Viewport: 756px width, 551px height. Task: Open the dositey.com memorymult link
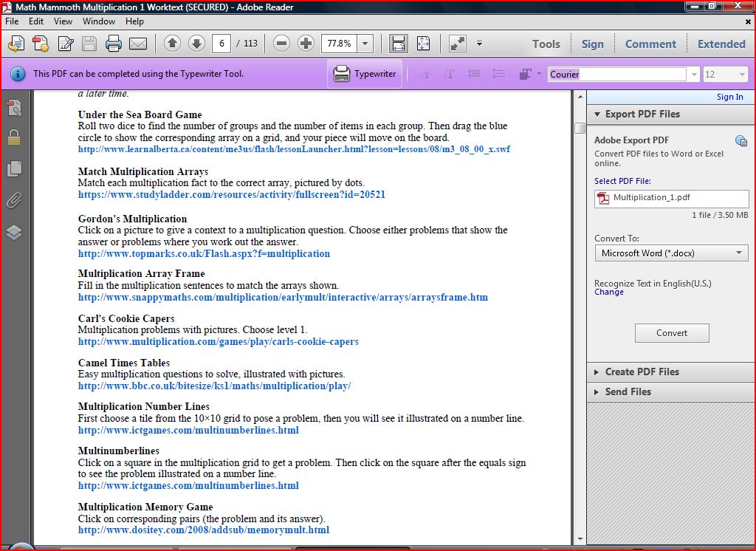(x=204, y=530)
